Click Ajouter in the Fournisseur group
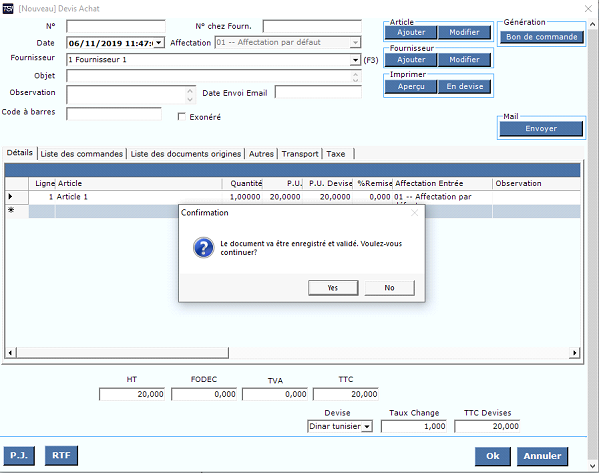Image resolution: width=600 pixels, height=473 pixels. pos(411,59)
